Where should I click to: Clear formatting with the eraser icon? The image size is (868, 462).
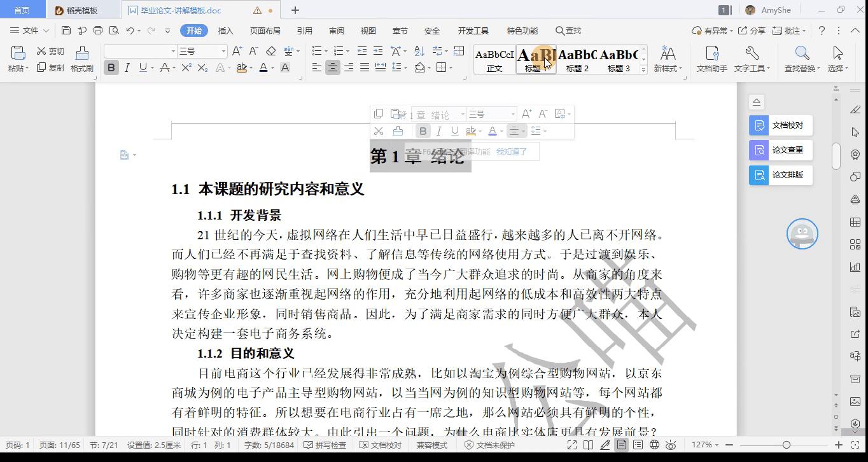270,50
